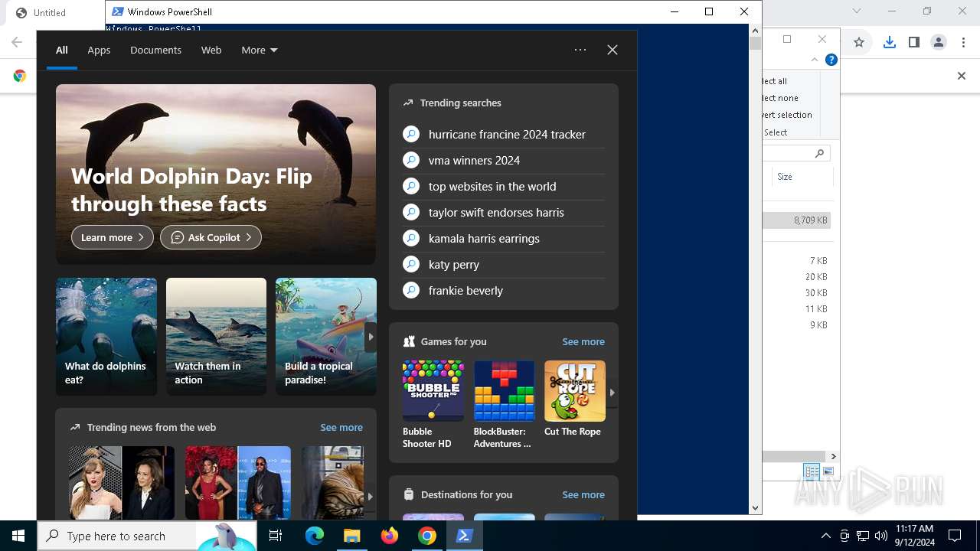Viewport: 980px width, 551px height.
Task: Toggle Chrome's side panel icon
Action: (913, 43)
